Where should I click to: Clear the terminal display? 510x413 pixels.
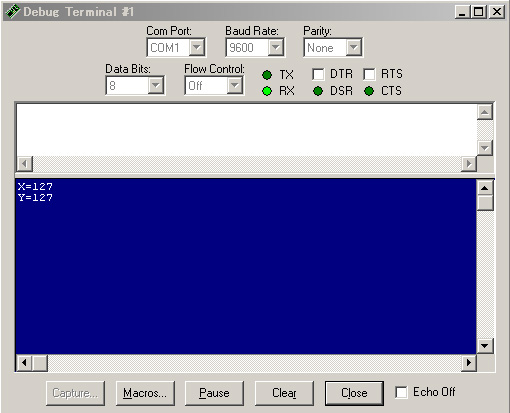click(x=284, y=393)
